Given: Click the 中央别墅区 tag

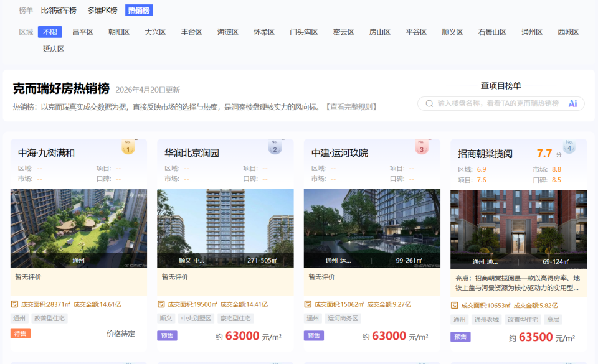Looking at the screenshot, I should click(196, 319).
